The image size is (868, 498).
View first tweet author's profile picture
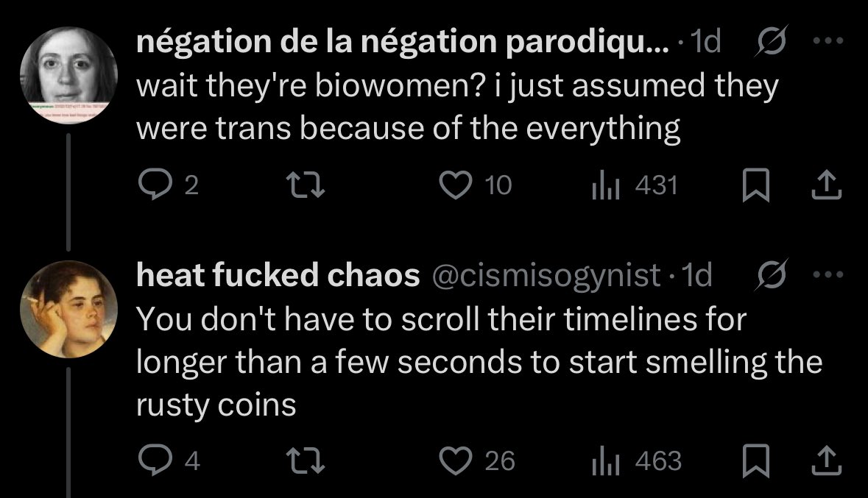(x=68, y=75)
